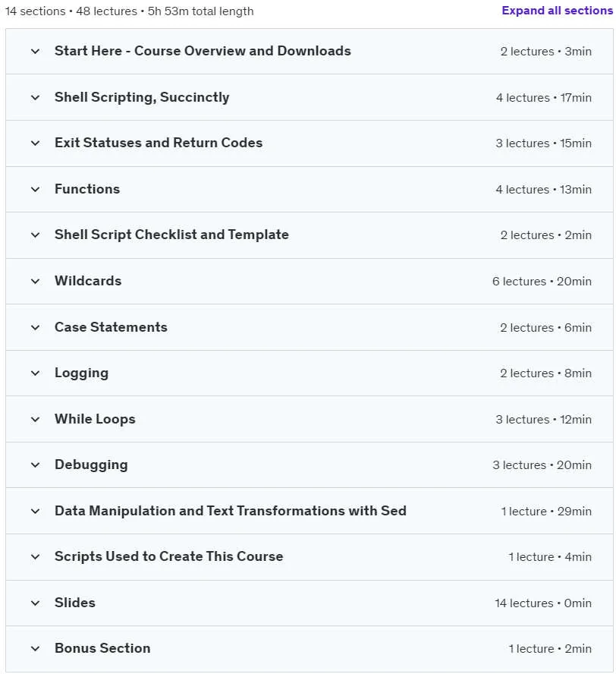Viewport: 616px width, 674px height.
Task: Click the Functions section title text
Action: [x=87, y=189]
